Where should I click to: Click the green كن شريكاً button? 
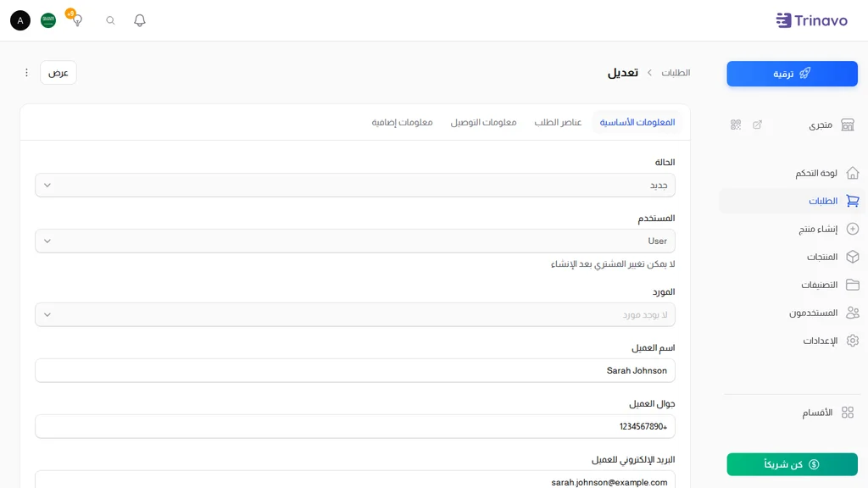(x=793, y=464)
